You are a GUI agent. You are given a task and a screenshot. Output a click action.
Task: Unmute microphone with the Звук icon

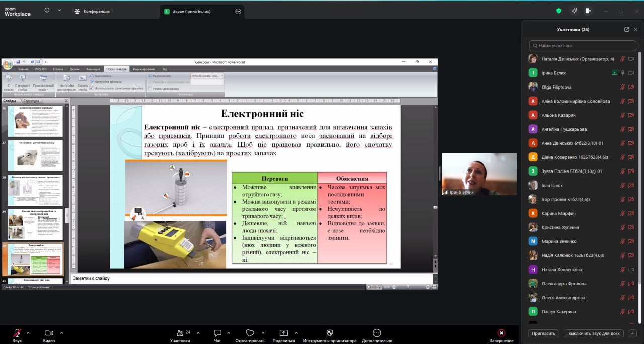click(17, 333)
